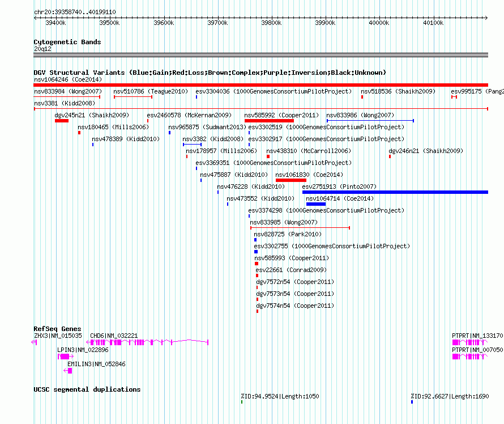Open CHD6|NM_032221 gene label
Viewport: 504px width, 424px height.
click(x=114, y=336)
